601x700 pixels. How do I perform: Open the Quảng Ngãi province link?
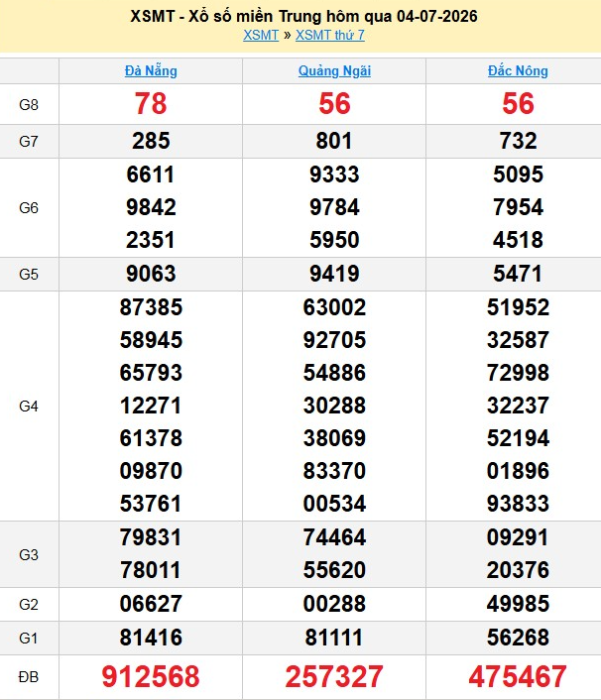(x=334, y=70)
